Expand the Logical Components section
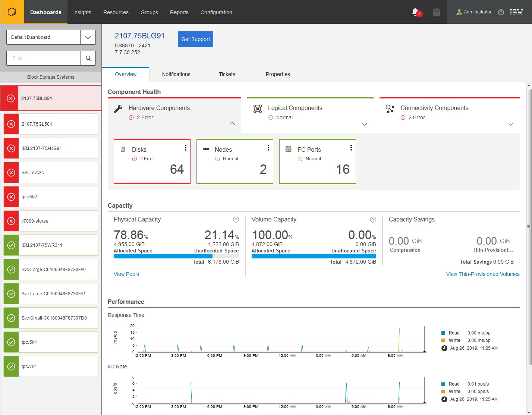The image size is (532, 415). click(x=365, y=124)
